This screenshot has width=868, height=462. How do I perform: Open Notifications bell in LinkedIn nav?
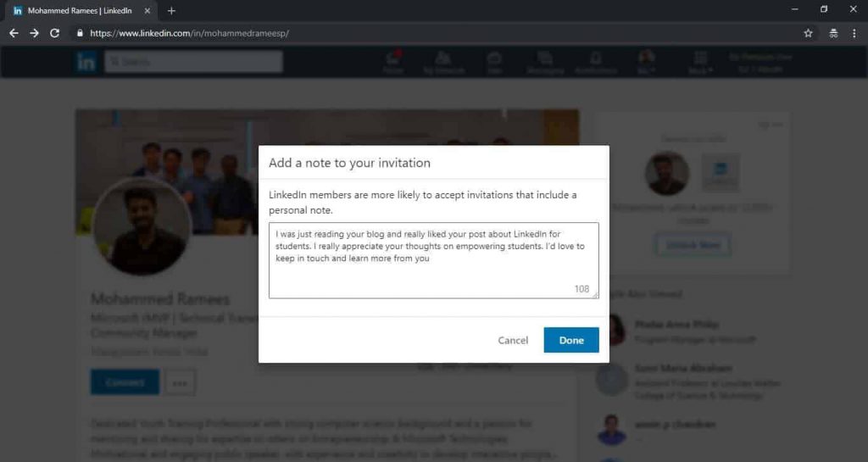click(596, 61)
